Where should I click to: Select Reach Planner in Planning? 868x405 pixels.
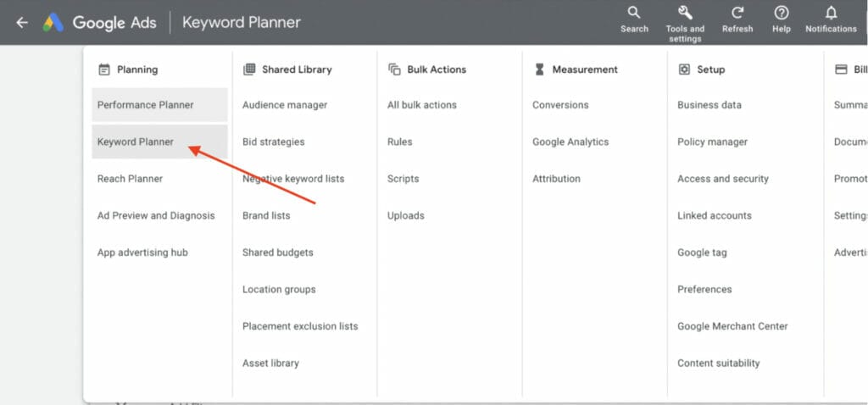pyautogui.click(x=131, y=179)
